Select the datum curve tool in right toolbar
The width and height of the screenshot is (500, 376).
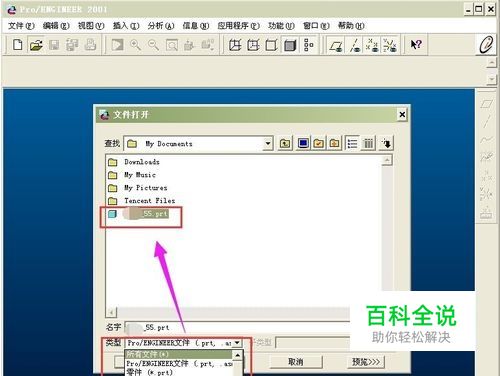[486, 139]
